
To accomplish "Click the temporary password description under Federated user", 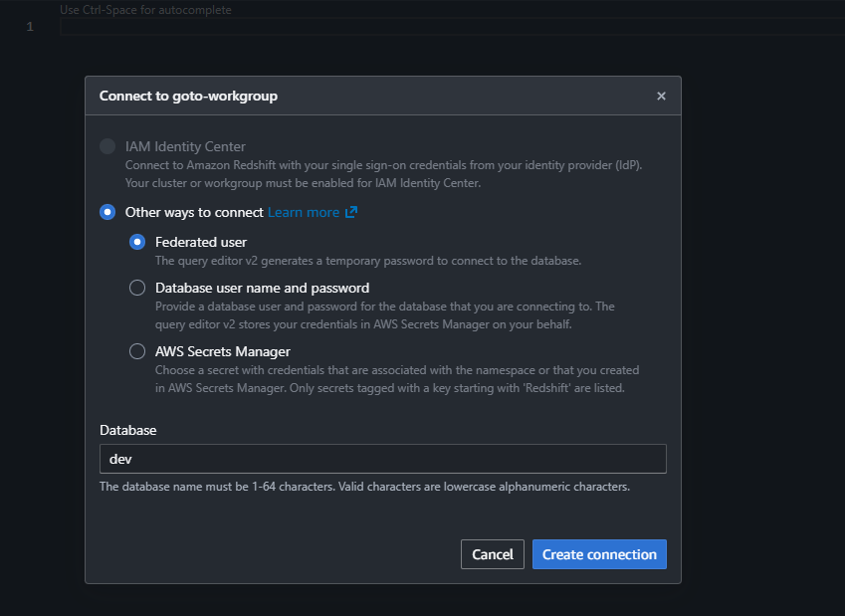I will click(367, 261).
